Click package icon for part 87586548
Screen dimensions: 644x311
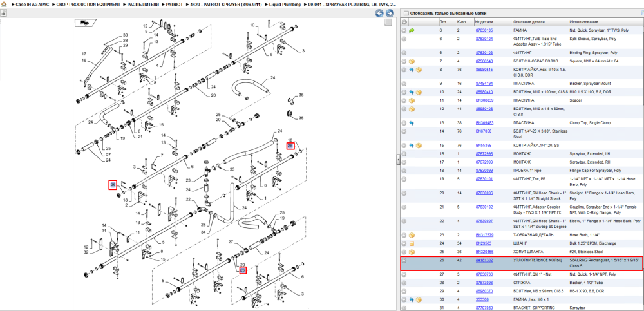click(412, 61)
